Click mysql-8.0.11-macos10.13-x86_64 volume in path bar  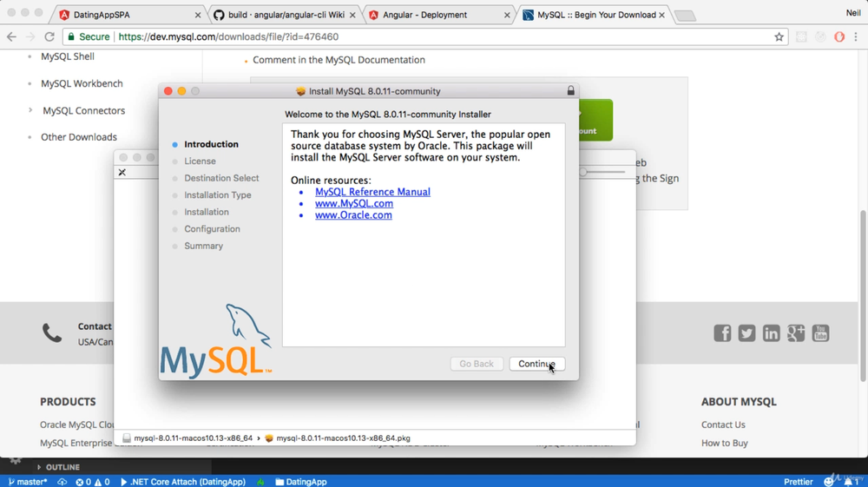[x=187, y=438]
